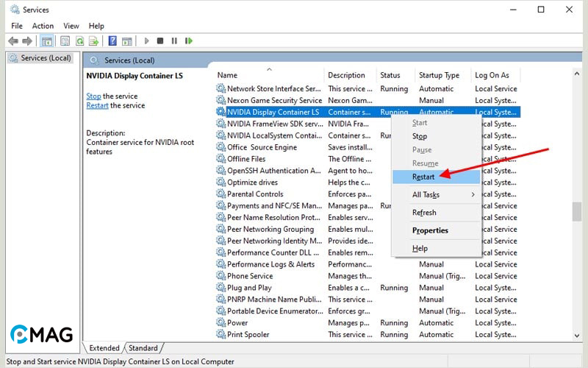
Task: Click the Back arrow in the toolbar
Action: point(14,41)
